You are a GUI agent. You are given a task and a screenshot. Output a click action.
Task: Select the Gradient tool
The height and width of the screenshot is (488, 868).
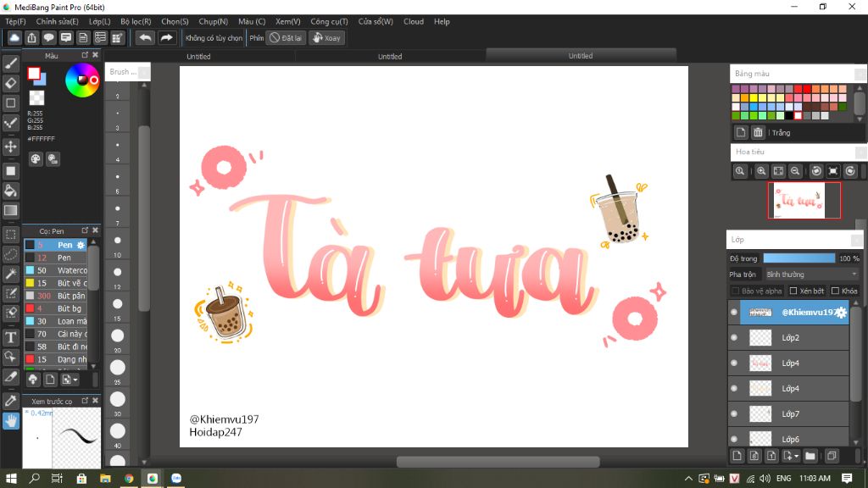pyautogui.click(x=10, y=210)
